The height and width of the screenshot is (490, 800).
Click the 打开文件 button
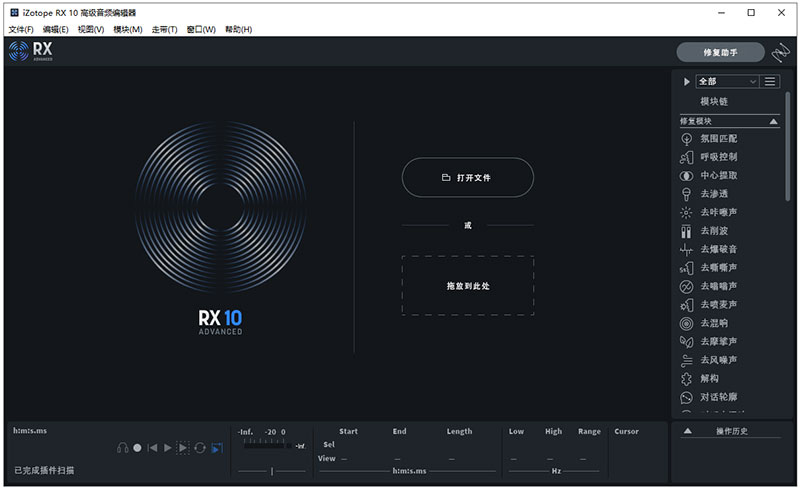pyautogui.click(x=468, y=178)
